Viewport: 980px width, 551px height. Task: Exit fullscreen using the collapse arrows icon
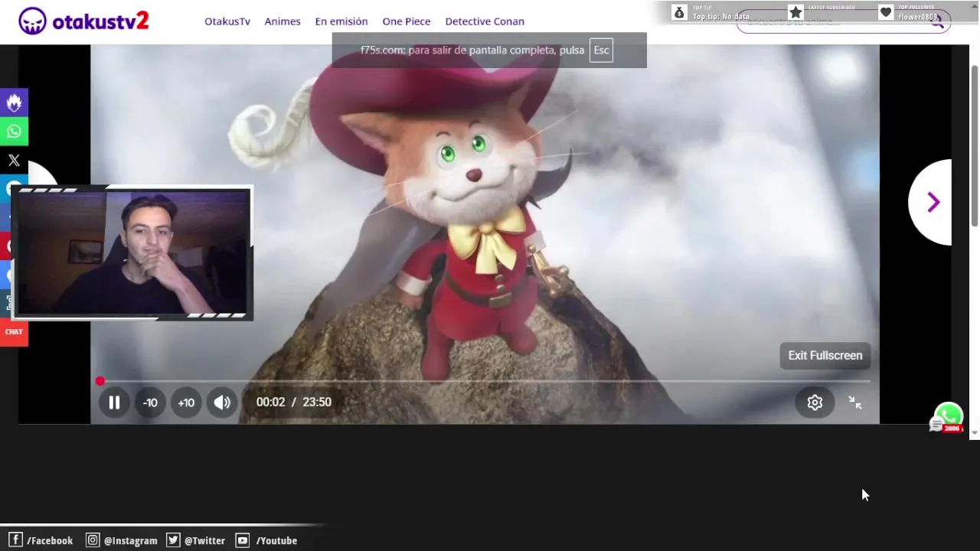tap(855, 403)
